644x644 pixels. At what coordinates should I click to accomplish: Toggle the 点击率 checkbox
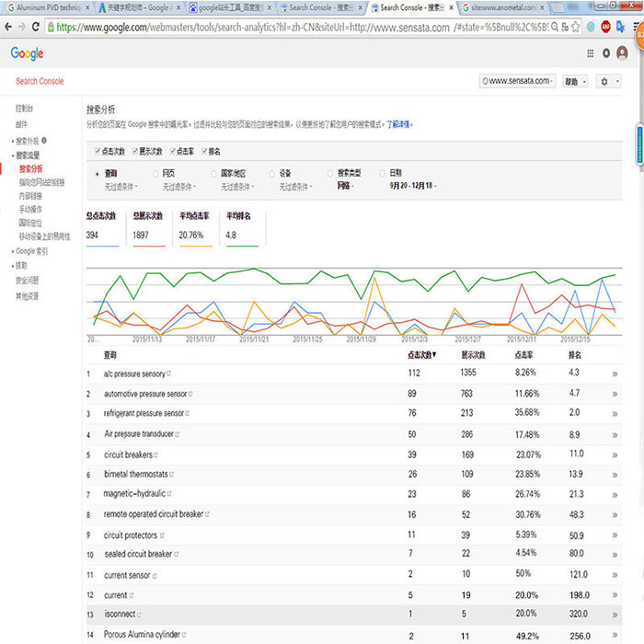point(173,151)
